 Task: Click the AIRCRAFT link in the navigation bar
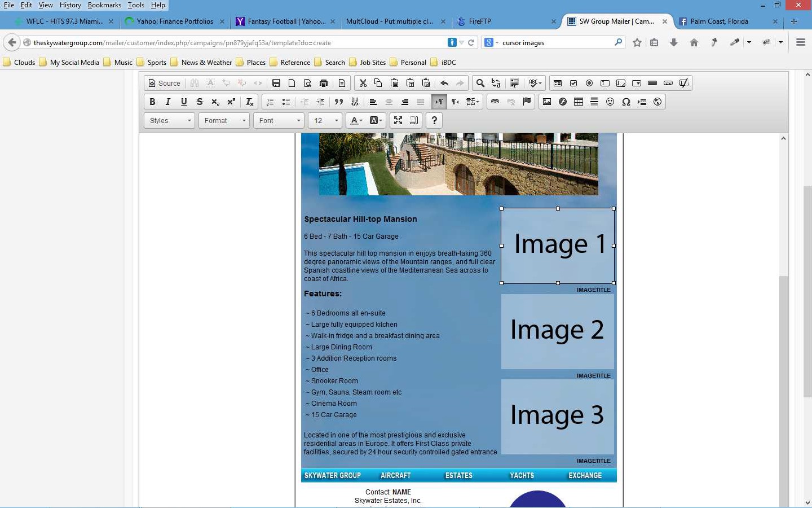point(395,475)
